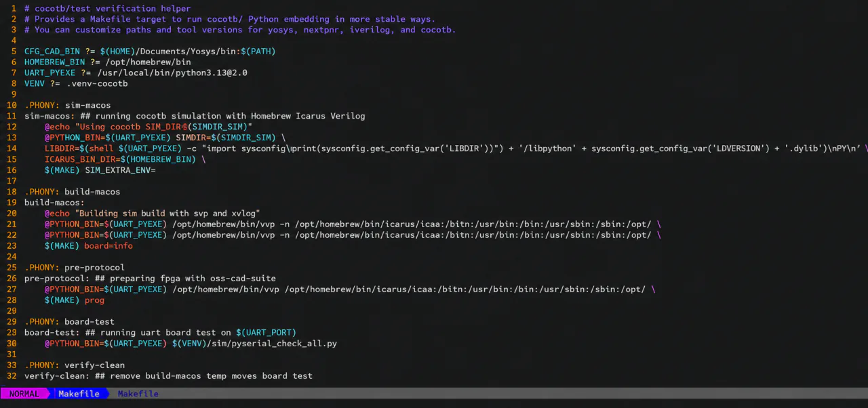868x408 pixels.
Task: Click the 'build-macos:' target on line 19
Action: (54, 203)
